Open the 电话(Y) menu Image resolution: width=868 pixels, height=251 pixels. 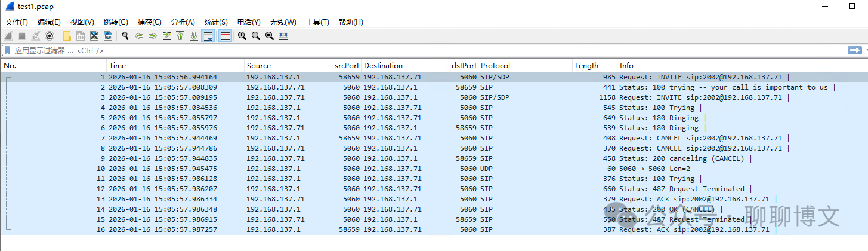coord(249,22)
